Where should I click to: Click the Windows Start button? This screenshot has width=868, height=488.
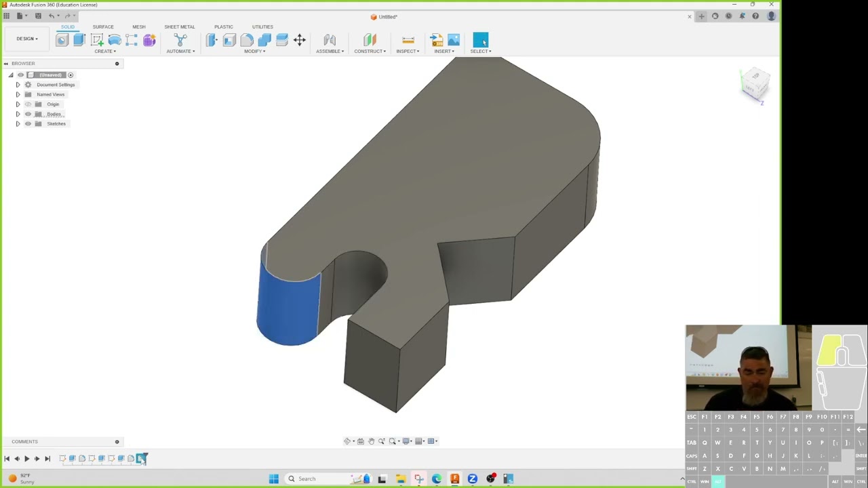pos(273,479)
